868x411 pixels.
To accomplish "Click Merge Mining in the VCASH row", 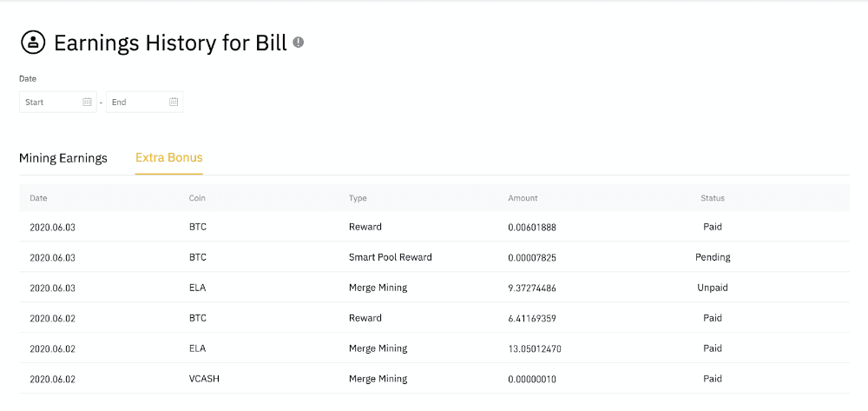I will pyautogui.click(x=378, y=379).
